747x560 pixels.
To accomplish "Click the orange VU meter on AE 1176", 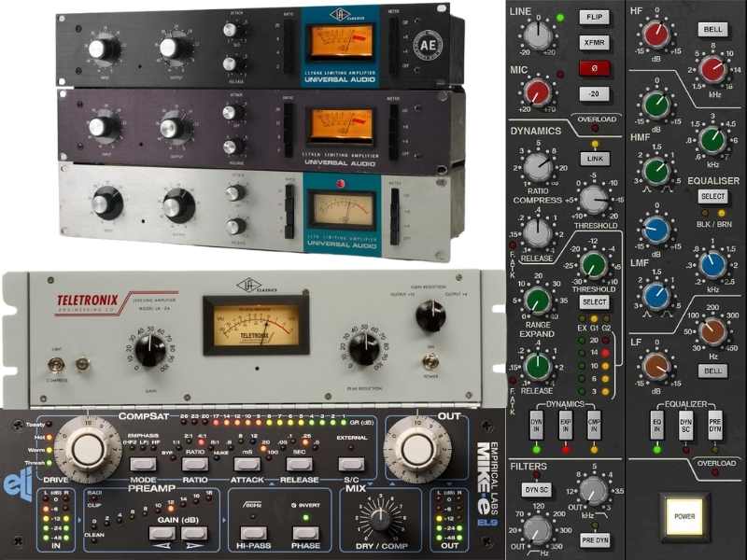I will pos(341,41).
